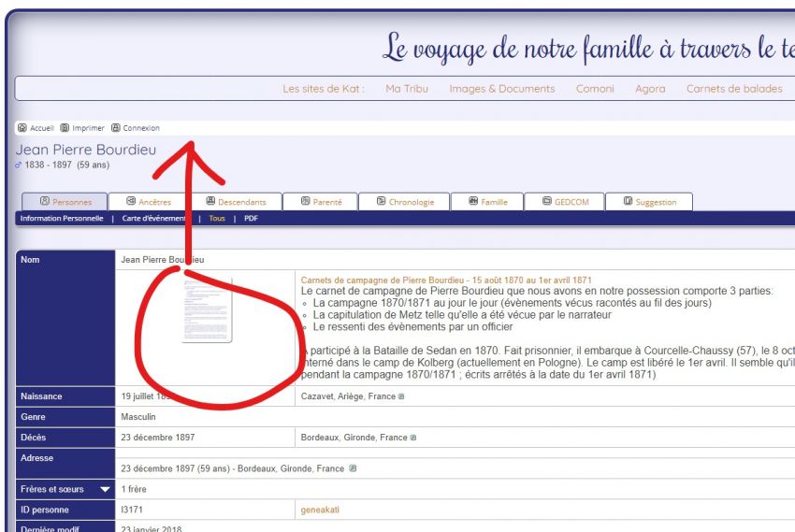Image resolution: width=795 pixels, height=532 pixels.
Task: Click the Imprimer print icon
Action: tap(65, 128)
